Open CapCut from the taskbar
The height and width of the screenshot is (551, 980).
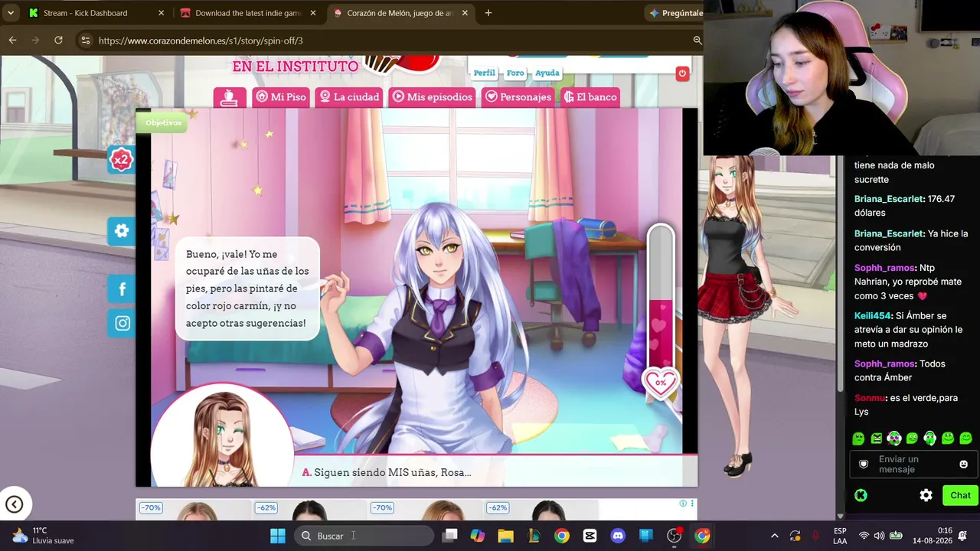(x=590, y=536)
